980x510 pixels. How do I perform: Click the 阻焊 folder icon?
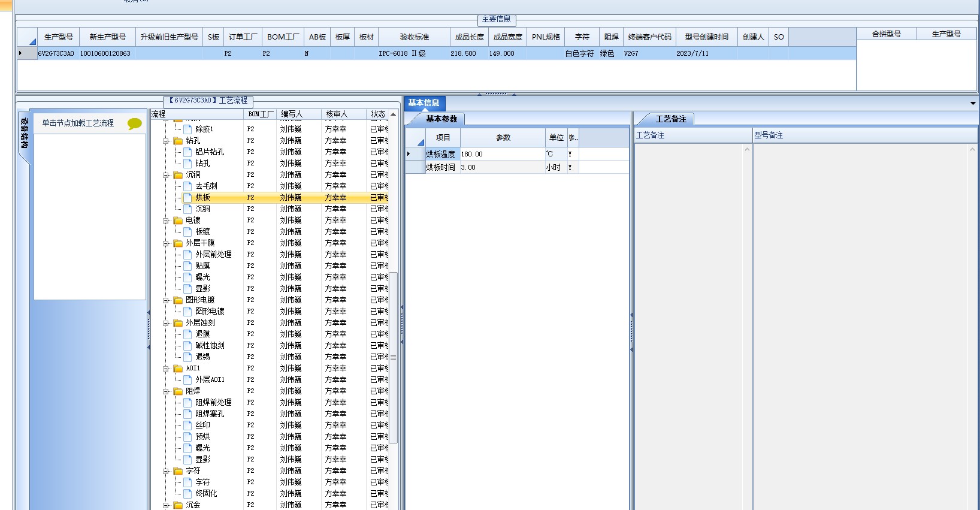tap(178, 391)
